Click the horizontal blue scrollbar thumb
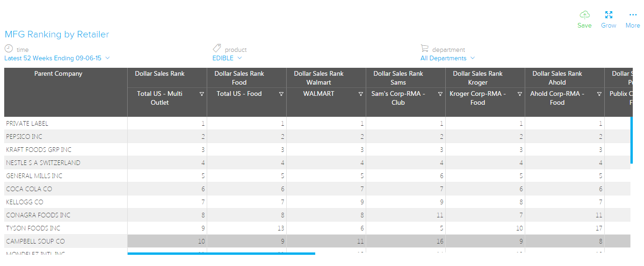The height and width of the screenshot is (266, 644). coord(221,254)
